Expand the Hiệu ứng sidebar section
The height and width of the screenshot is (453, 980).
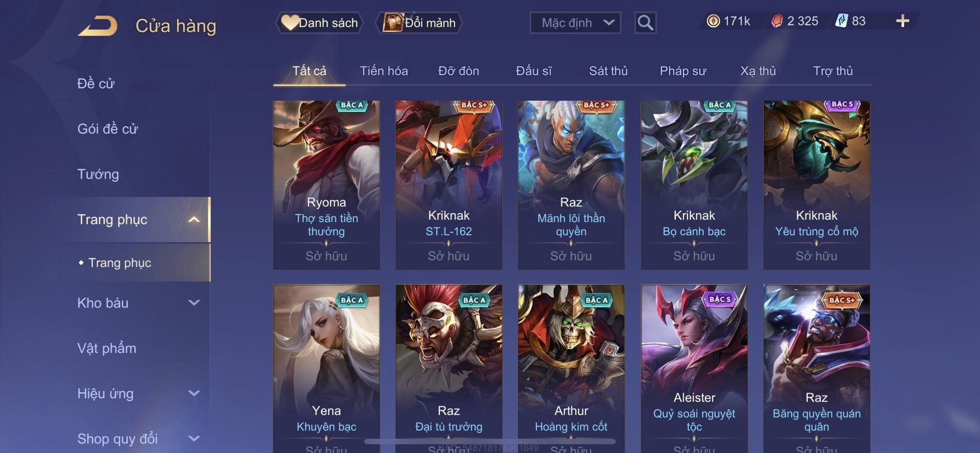tap(193, 394)
